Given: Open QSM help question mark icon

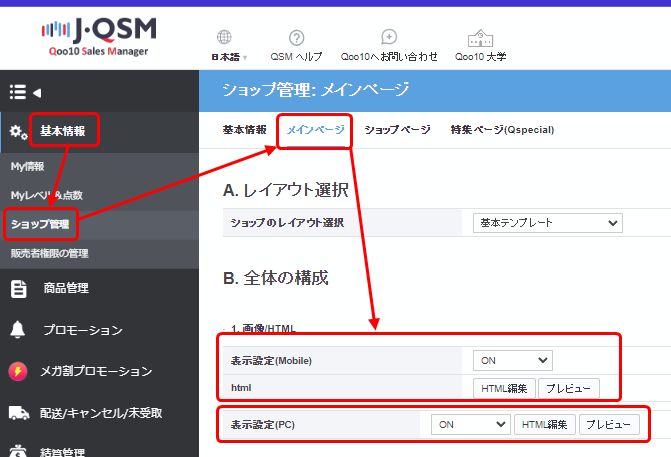Looking at the screenshot, I should (296, 37).
